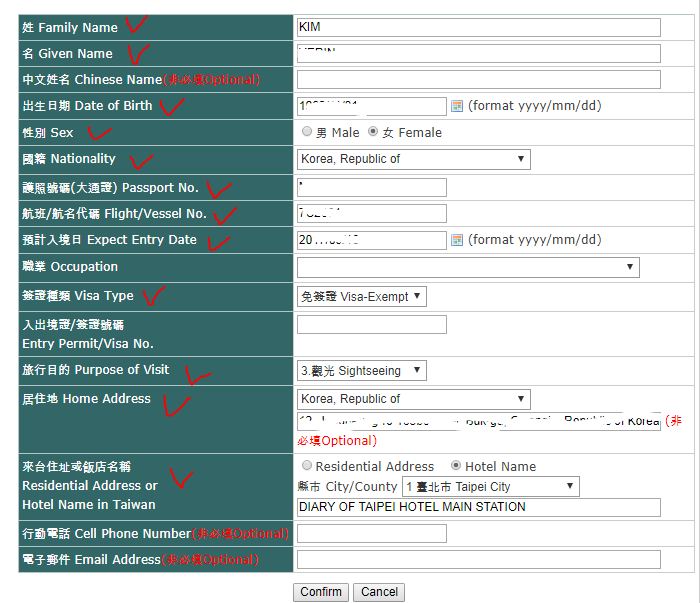Click the 'Occupation' label text

click(84, 266)
